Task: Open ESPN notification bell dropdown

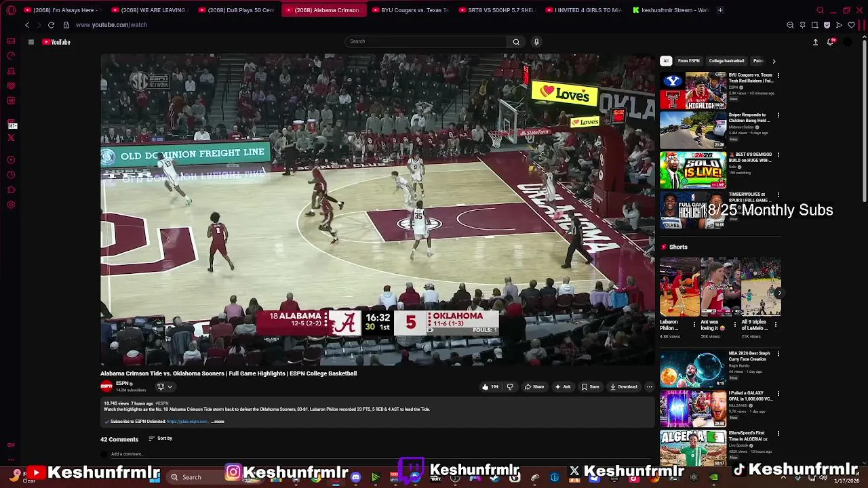Action: [165, 387]
